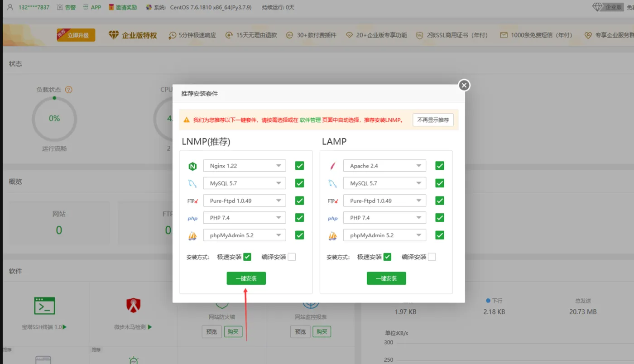
Task: Open the 告警 alert icon in top bar
Action: click(x=60, y=7)
